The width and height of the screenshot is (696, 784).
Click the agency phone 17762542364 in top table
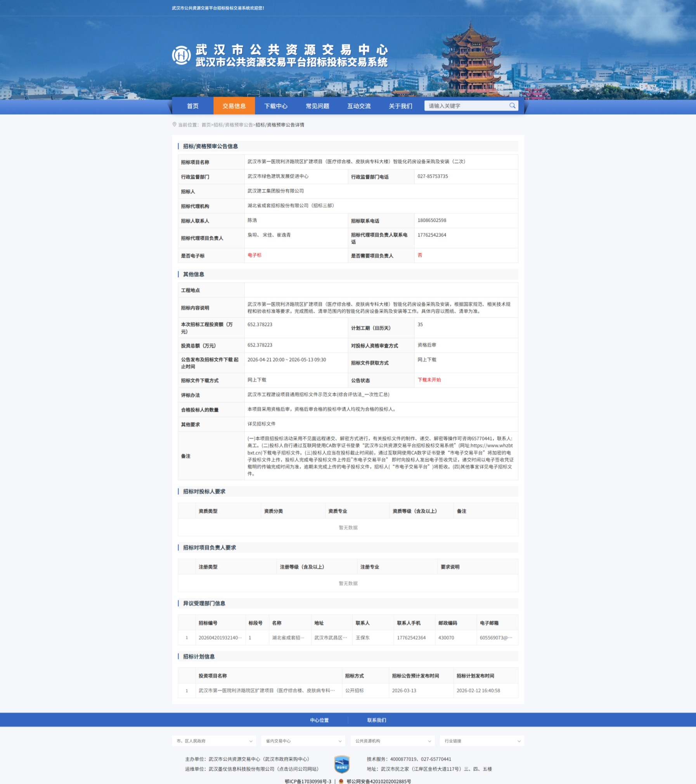pos(432,235)
